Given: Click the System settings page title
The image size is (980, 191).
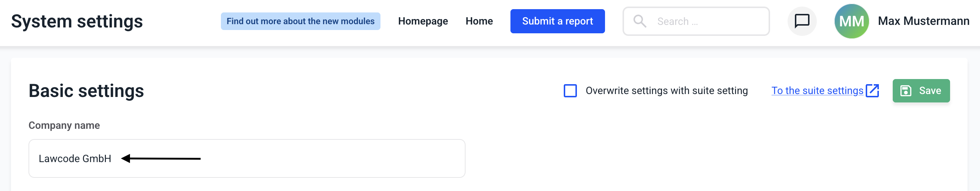Looking at the screenshot, I should (x=77, y=21).
